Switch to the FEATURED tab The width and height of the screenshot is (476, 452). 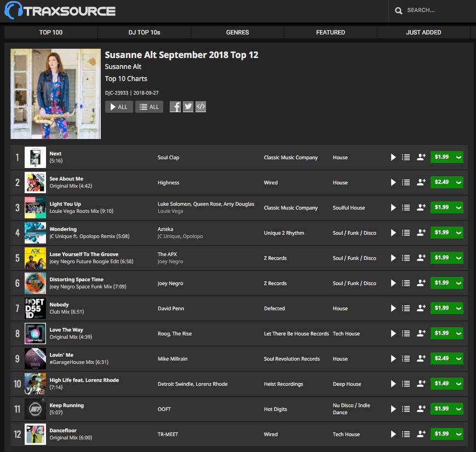click(x=331, y=32)
